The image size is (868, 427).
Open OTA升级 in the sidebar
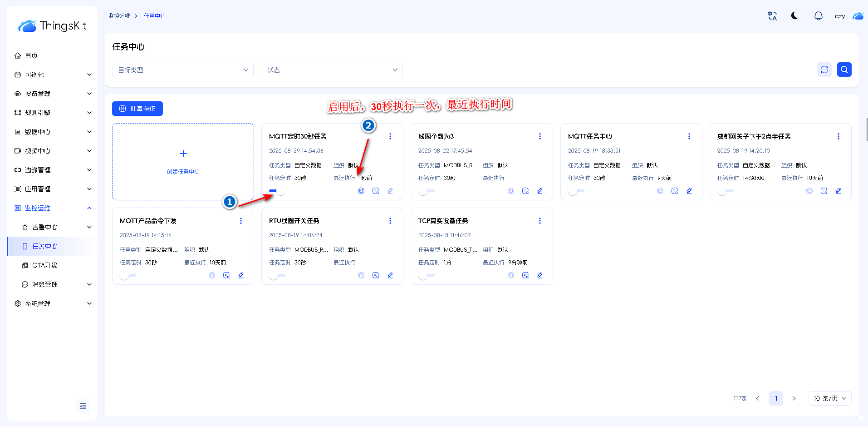[45, 265]
